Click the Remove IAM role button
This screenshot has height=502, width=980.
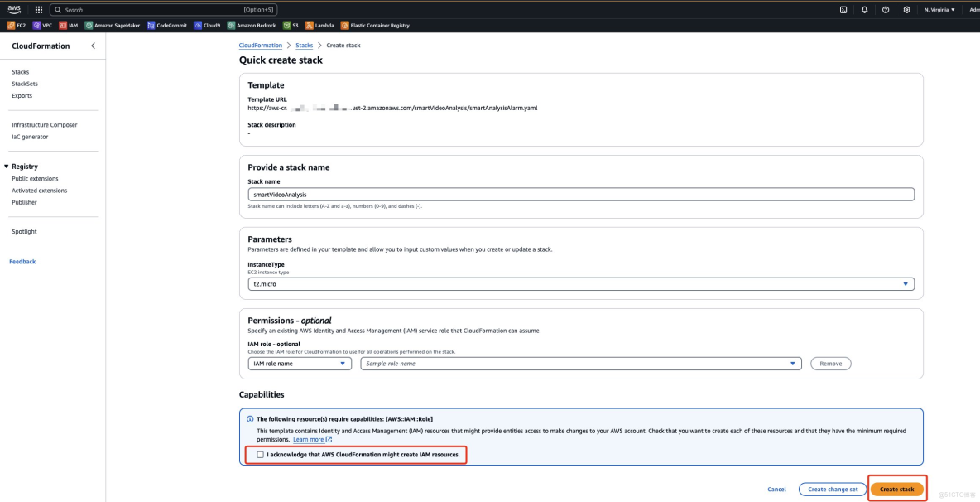831,363
